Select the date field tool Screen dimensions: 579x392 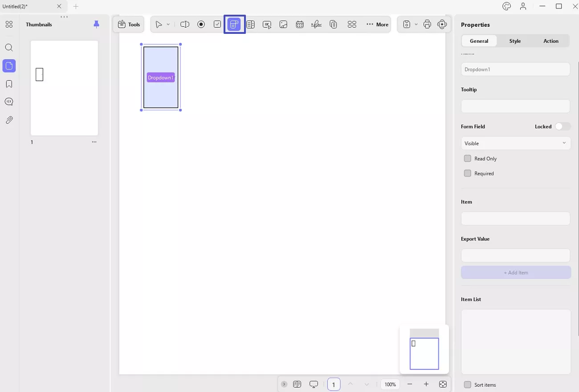300,24
